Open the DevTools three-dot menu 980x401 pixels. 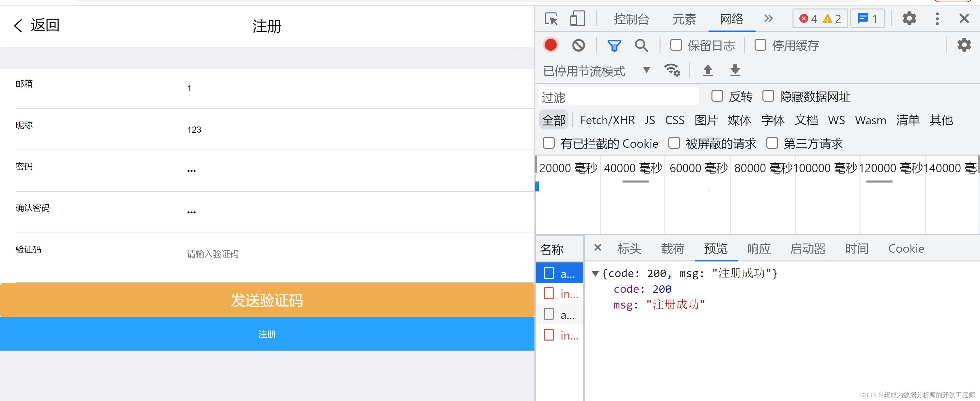pyautogui.click(x=937, y=19)
